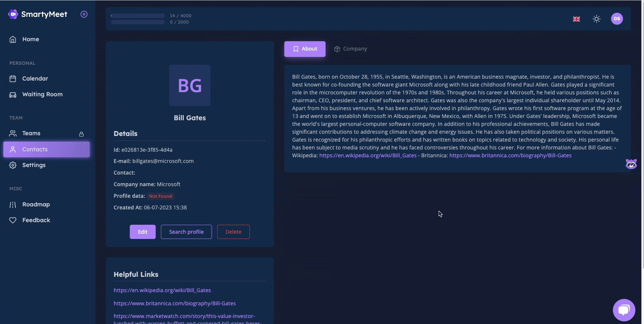Edit the Bill Gates contact
644x324 pixels.
tap(143, 232)
